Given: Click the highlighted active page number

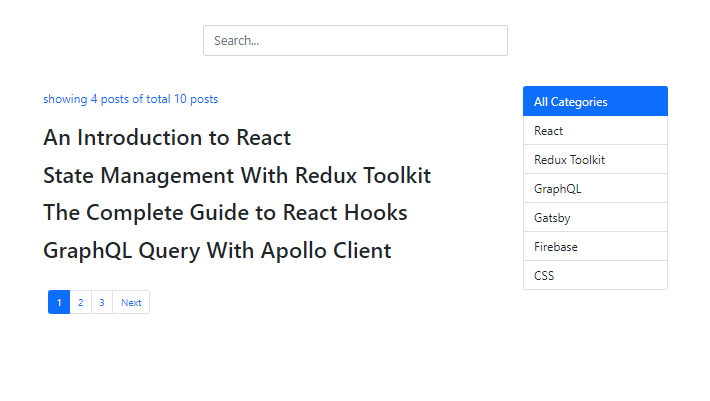Looking at the screenshot, I should pyautogui.click(x=59, y=303).
